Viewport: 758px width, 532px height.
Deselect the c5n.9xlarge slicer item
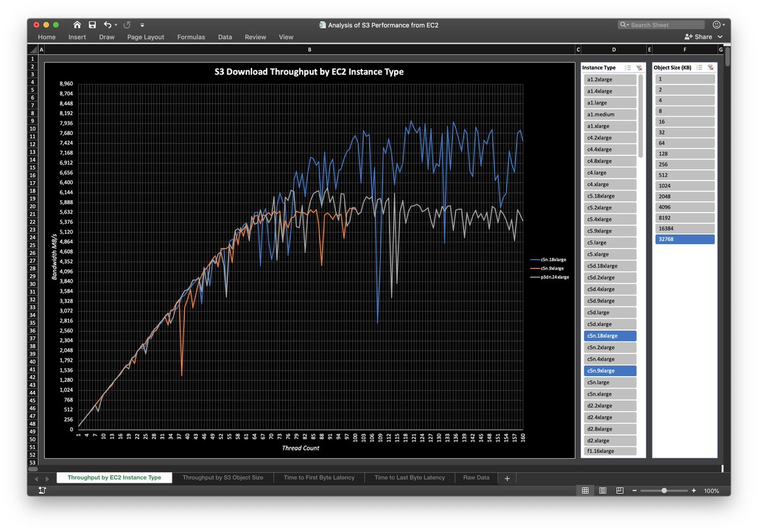click(x=610, y=371)
